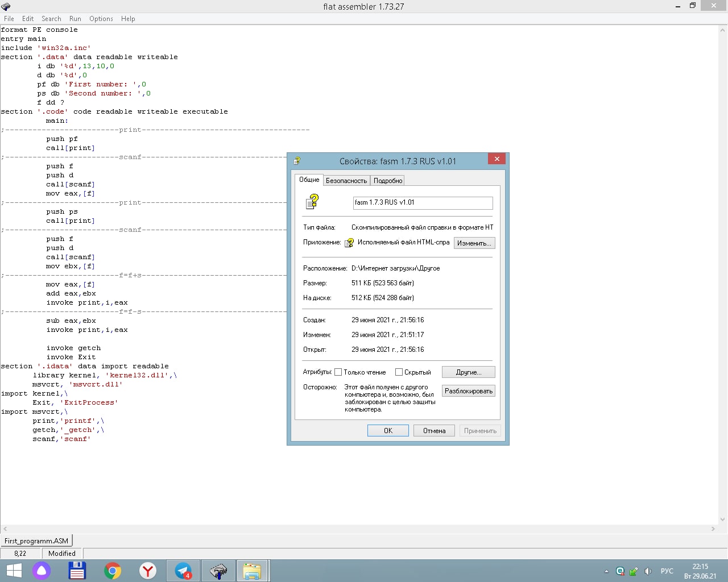Screen dimensions: 728x582
Task: Open the Search menu
Action: tap(51, 19)
